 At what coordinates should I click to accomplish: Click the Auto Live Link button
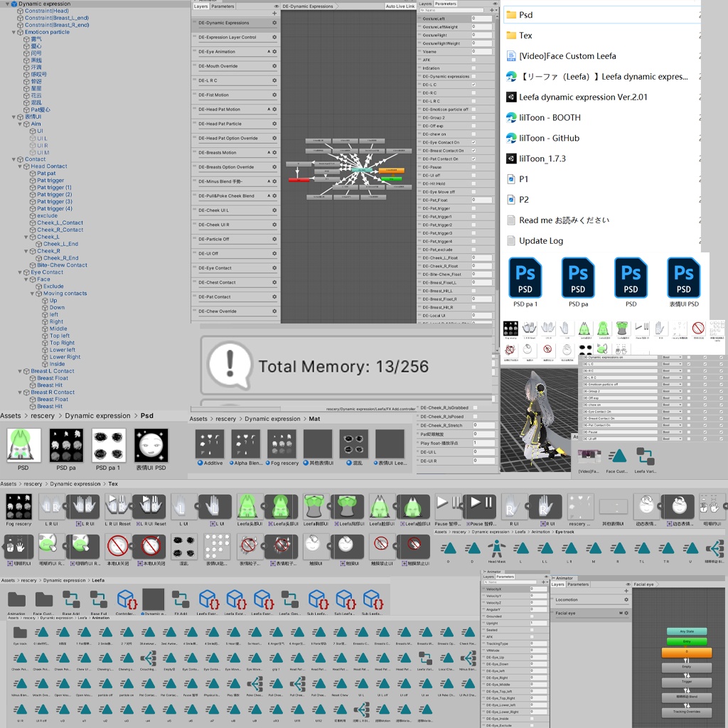400,6
